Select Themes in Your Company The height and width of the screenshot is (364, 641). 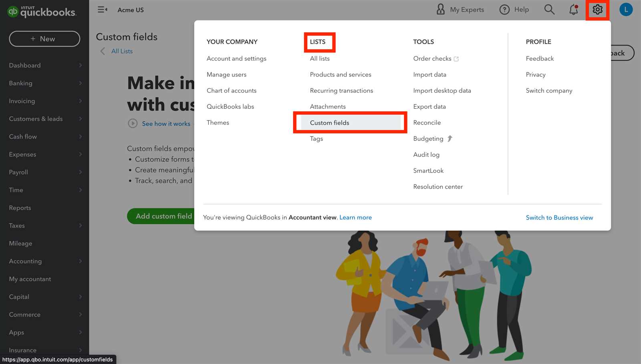(218, 123)
